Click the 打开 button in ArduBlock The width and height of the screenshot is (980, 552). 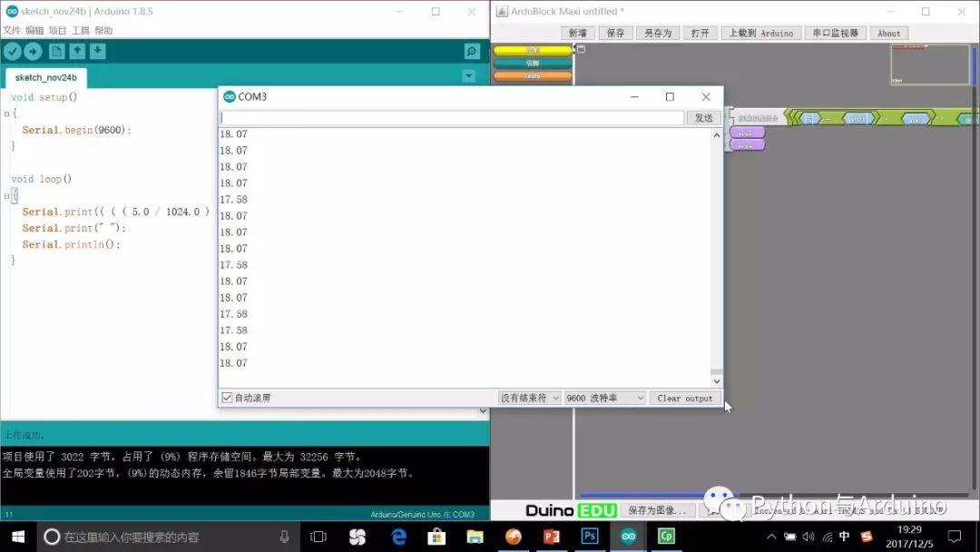tap(700, 33)
